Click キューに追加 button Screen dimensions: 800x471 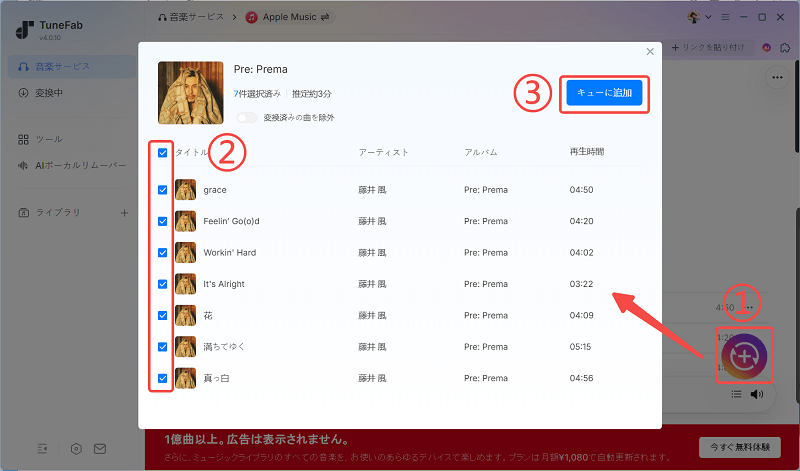click(x=604, y=93)
